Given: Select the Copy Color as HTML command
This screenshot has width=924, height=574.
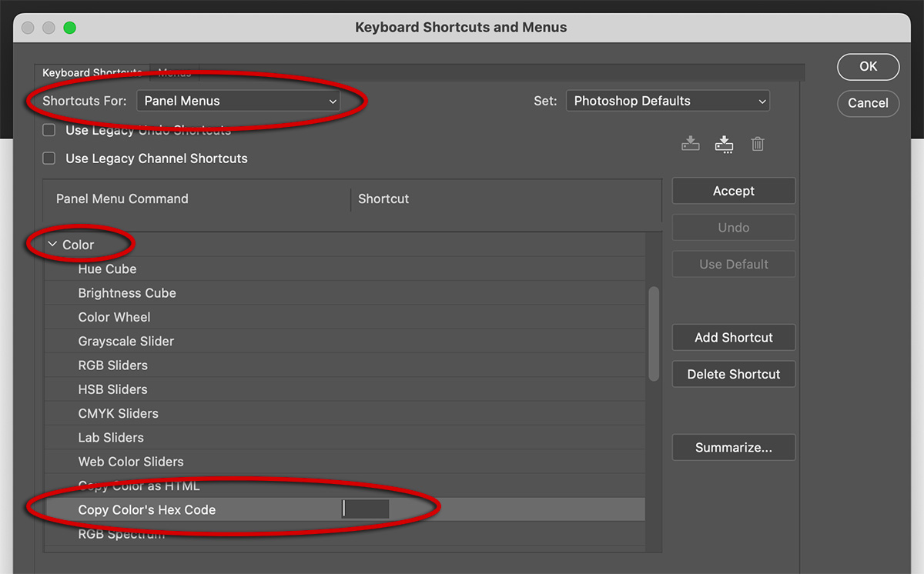Looking at the screenshot, I should point(139,486).
